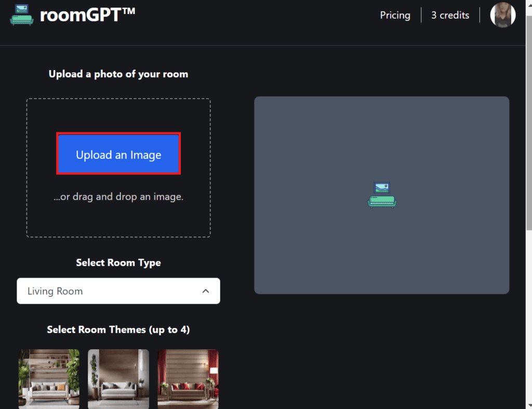Viewport: 532px width, 409px height.
Task: Open the Pricing page
Action: click(x=395, y=15)
